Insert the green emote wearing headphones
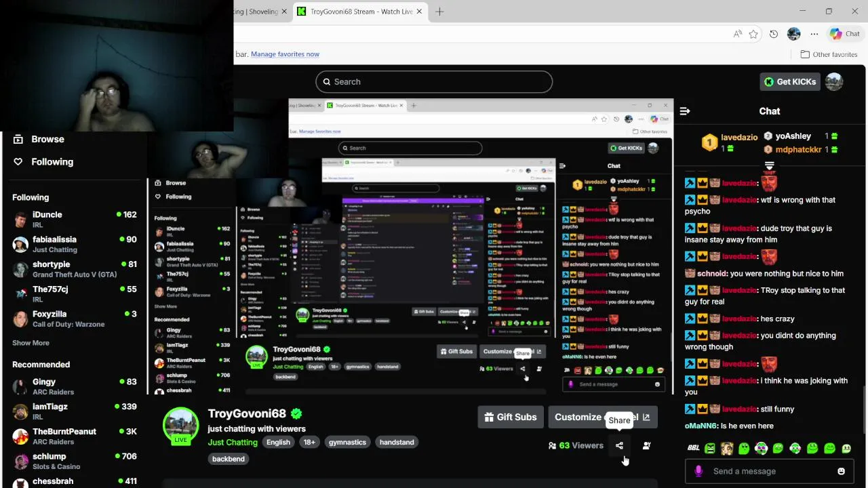The image size is (868, 488). click(761, 448)
